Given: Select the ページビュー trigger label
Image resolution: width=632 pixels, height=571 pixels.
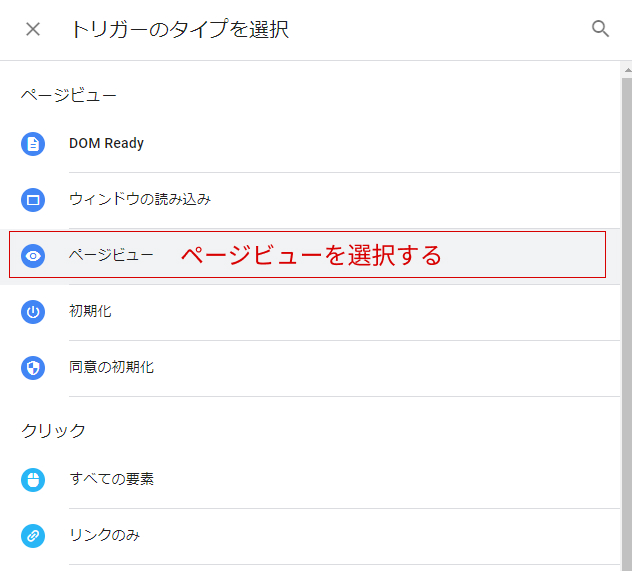Looking at the screenshot, I should pyautogui.click(x=111, y=255).
